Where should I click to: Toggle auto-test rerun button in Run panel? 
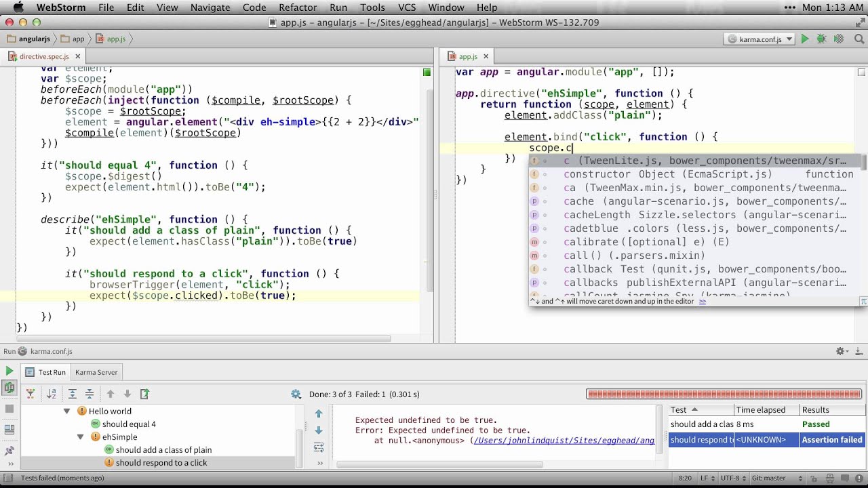pyautogui.click(x=9, y=388)
